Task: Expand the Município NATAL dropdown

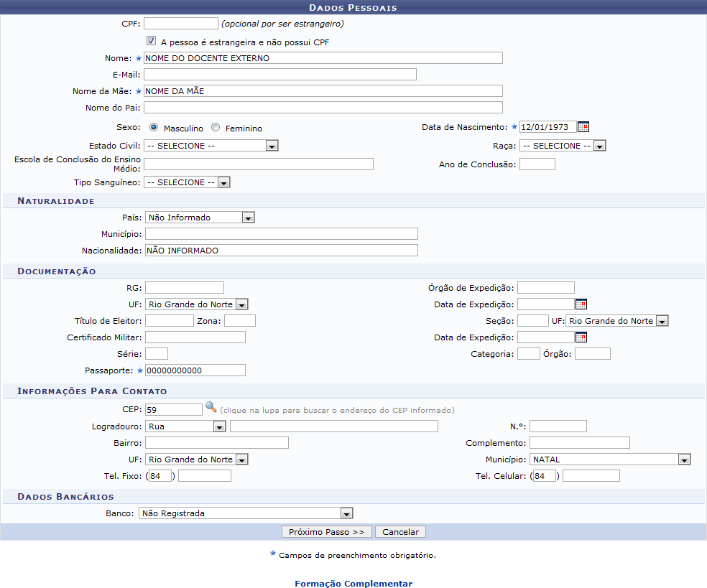Action: 684,459
